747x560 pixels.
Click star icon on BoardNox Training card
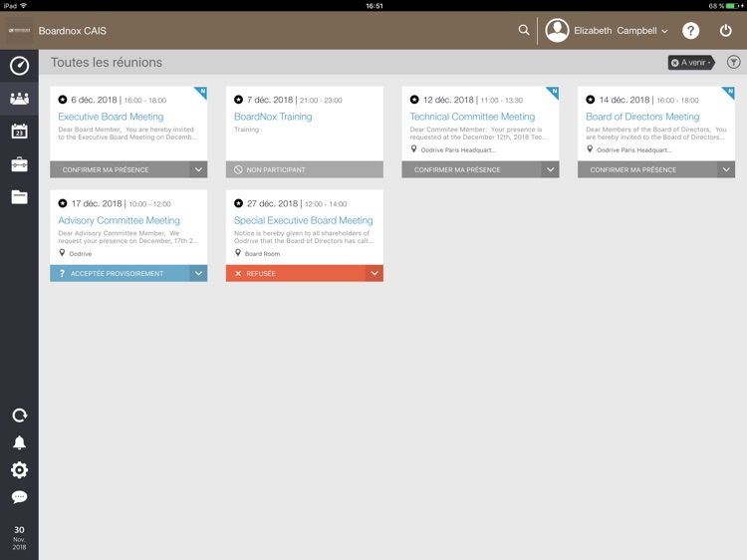(x=238, y=100)
